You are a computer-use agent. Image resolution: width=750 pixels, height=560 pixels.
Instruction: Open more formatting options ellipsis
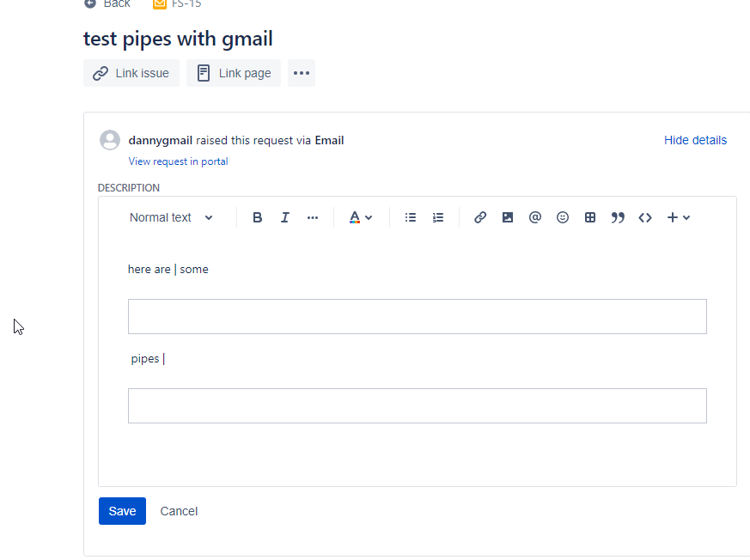tap(313, 217)
